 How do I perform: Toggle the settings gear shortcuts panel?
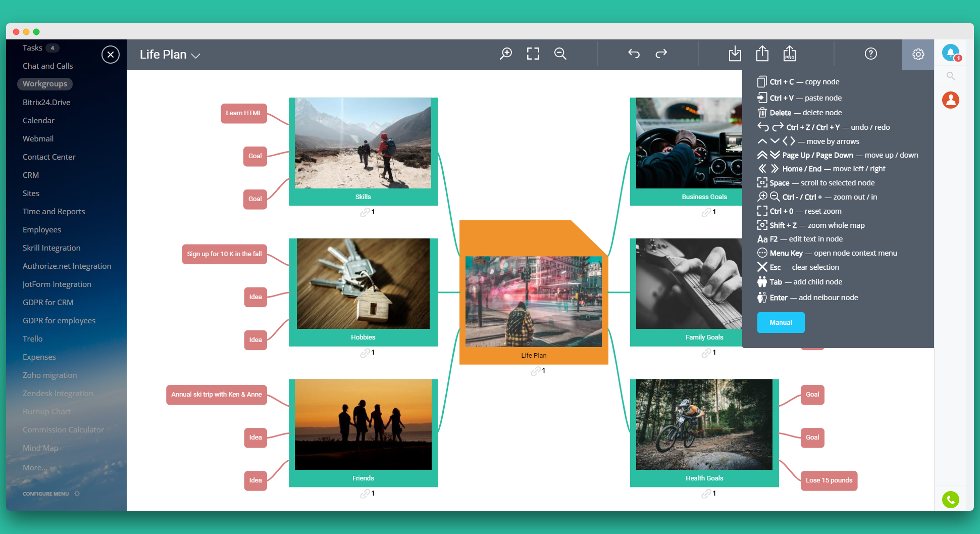pyautogui.click(x=918, y=54)
